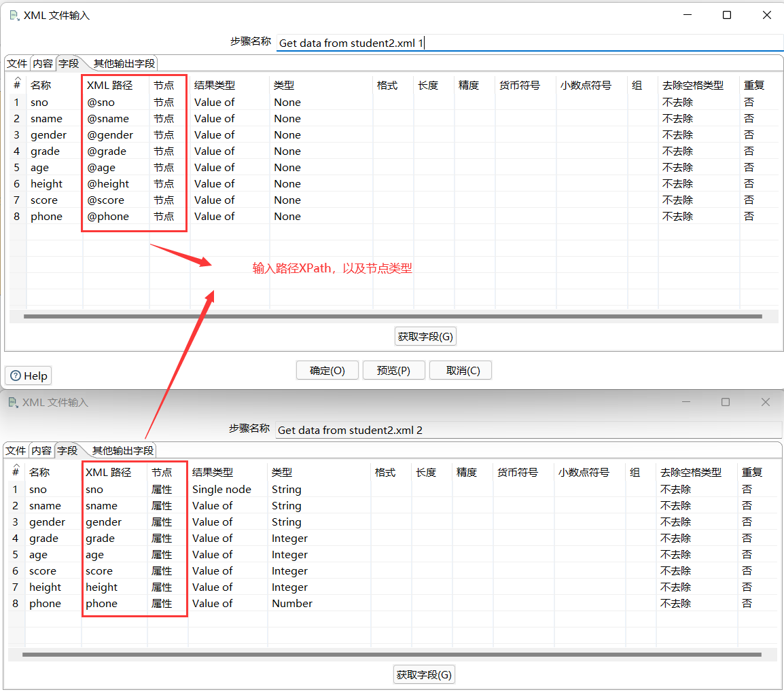784x692 pixels.
Task: Open the 内容 tab in the top window
Action: point(43,63)
